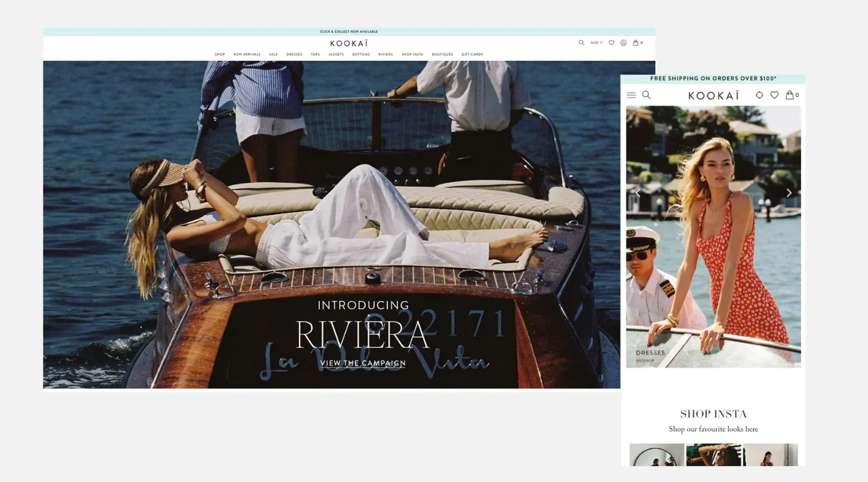
Task: Open the DRESSES menu item
Action: 294,54
